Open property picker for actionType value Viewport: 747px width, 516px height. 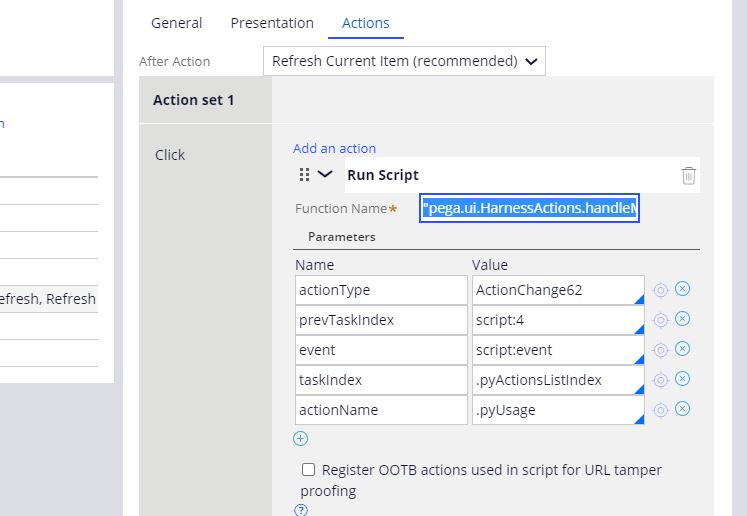(x=660, y=290)
